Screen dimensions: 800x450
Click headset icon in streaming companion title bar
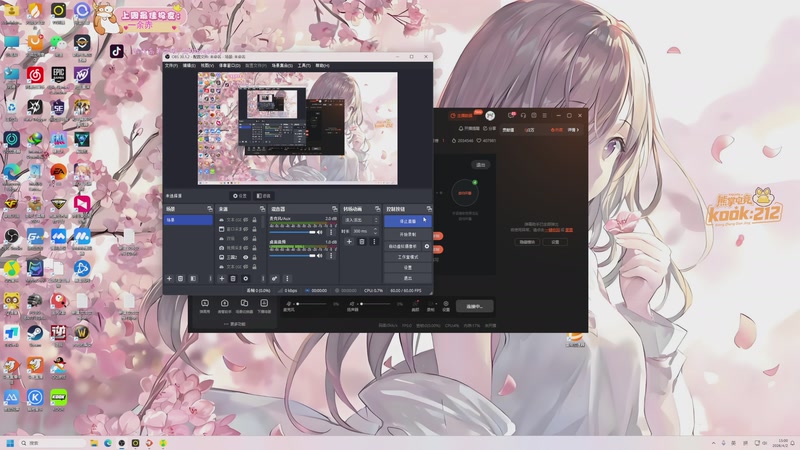pos(523,115)
